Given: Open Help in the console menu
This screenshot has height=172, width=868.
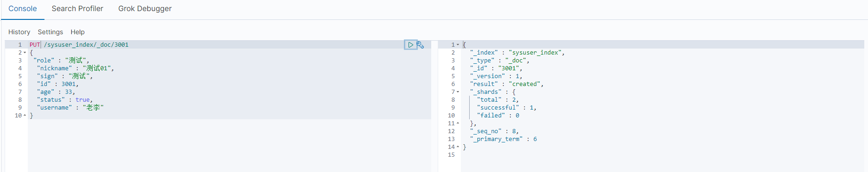Looking at the screenshot, I should click(x=78, y=32).
